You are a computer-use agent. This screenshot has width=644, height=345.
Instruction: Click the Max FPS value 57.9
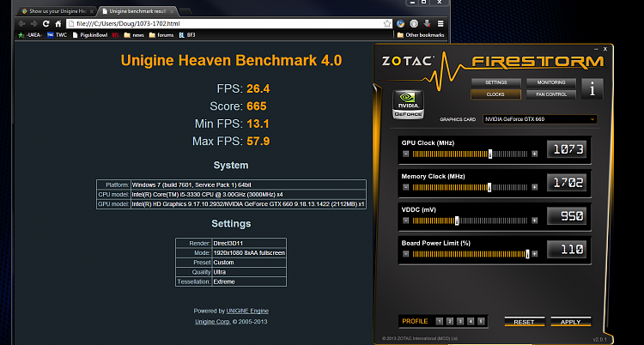[258, 142]
